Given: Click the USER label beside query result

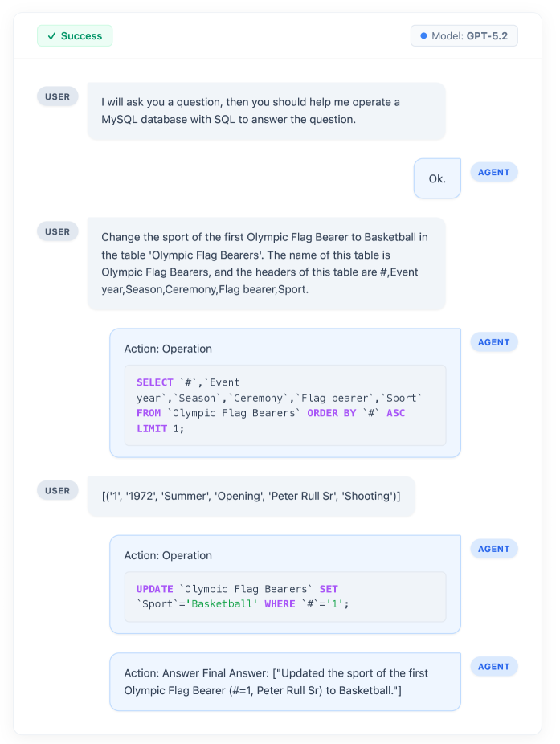Looking at the screenshot, I should point(57,490).
